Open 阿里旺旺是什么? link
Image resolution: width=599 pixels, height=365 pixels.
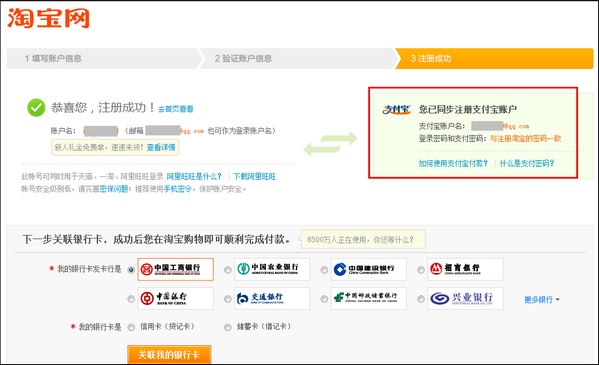coord(194,177)
